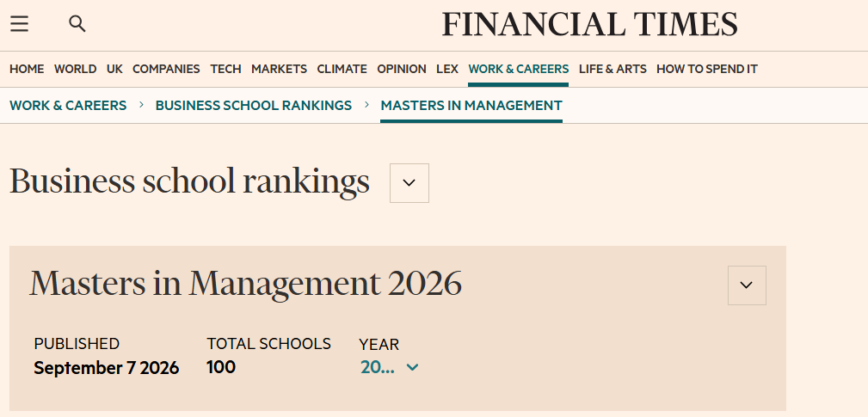Click the September 7 2026 date
The width and height of the screenshot is (868, 417).
tap(107, 368)
